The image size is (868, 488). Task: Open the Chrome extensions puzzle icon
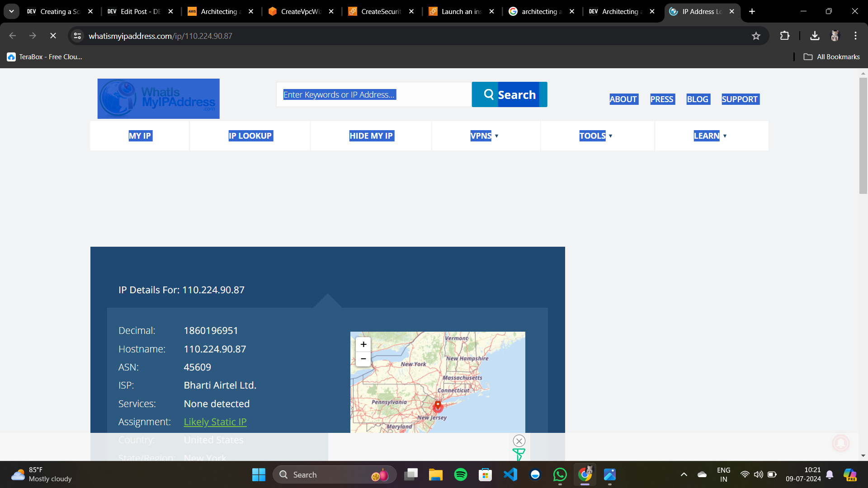785,36
